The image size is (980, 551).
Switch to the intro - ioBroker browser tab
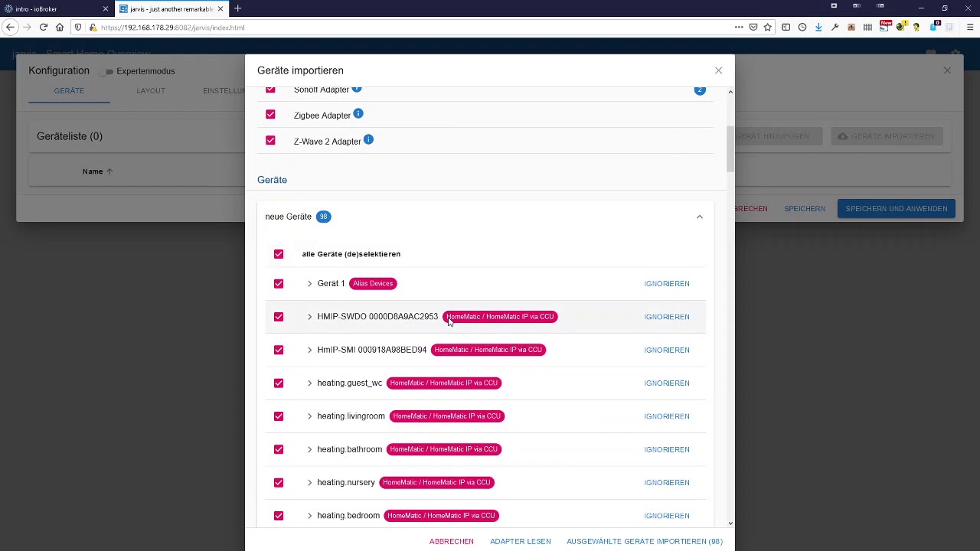[x=52, y=9]
